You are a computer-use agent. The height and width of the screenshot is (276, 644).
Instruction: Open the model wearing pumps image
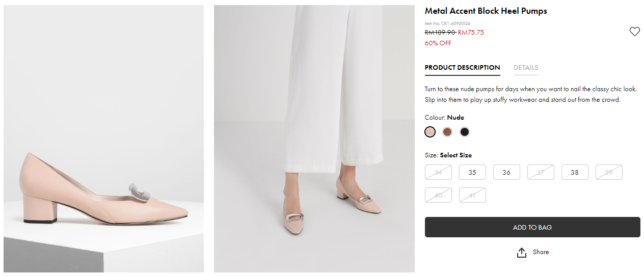point(314,139)
